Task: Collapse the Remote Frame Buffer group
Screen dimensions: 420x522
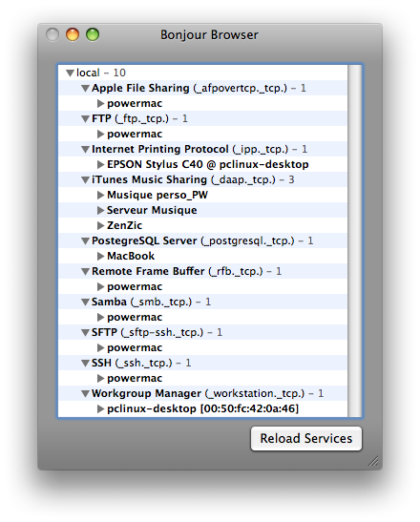Action: click(x=85, y=272)
